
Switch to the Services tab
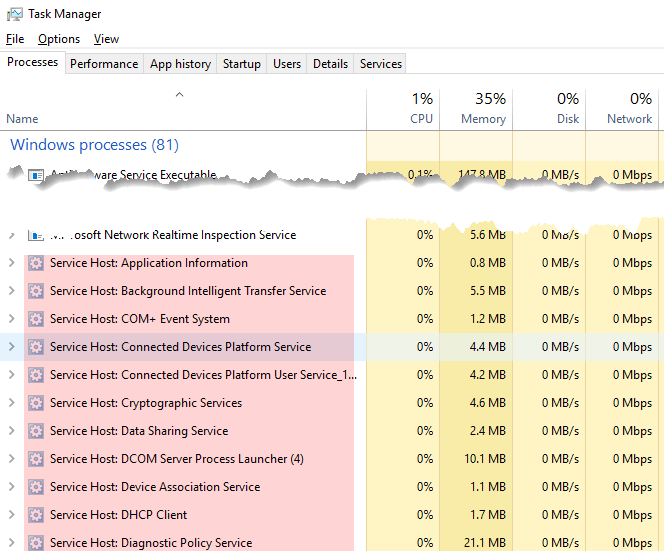pyautogui.click(x=381, y=64)
